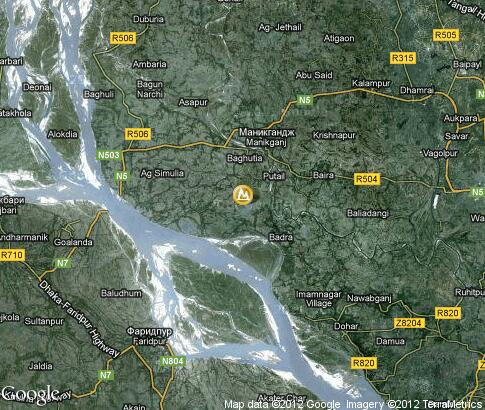Viewport: 485px width, 410px height.
Task: Click the Savar town label
Action: [456, 136]
